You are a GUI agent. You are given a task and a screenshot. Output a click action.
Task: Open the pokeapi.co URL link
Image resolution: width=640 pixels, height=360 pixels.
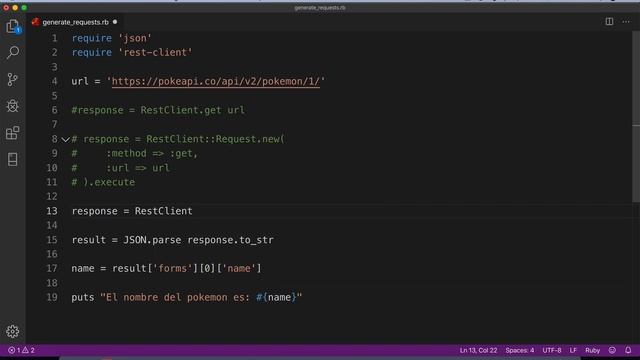pos(216,81)
